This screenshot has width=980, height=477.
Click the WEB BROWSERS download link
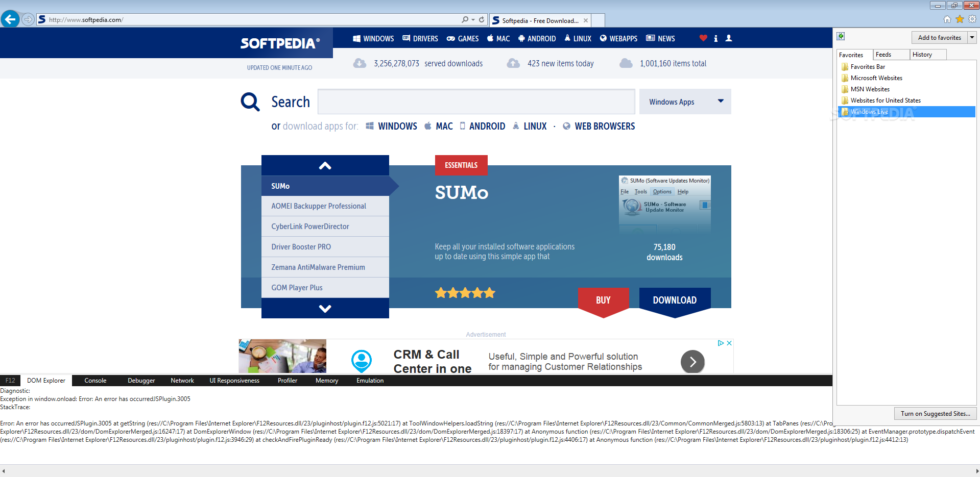pyautogui.click(x=599, y=126)
